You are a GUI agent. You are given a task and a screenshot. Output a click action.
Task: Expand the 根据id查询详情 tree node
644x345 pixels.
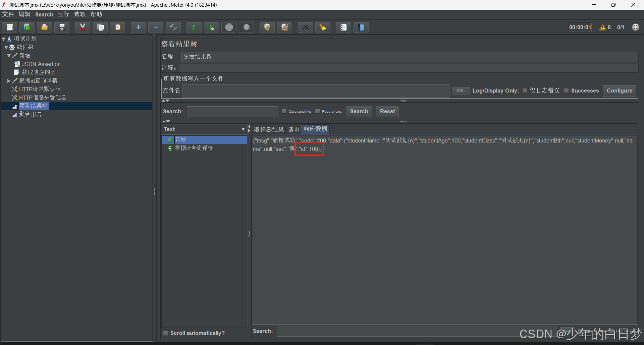9,81
